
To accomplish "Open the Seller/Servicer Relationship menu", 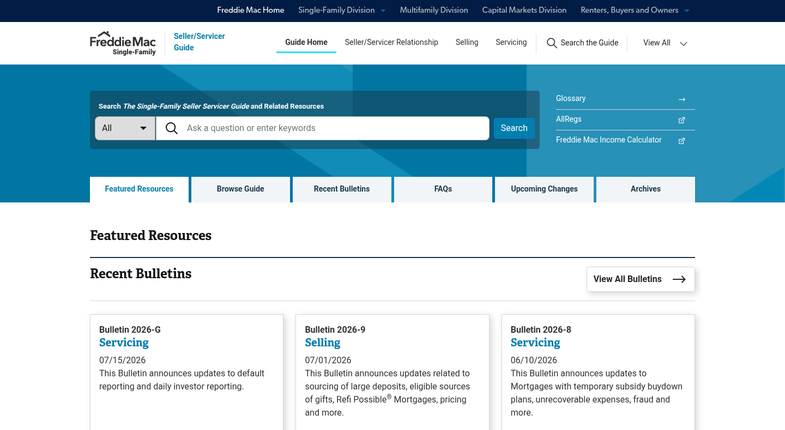I will (391, 43).
